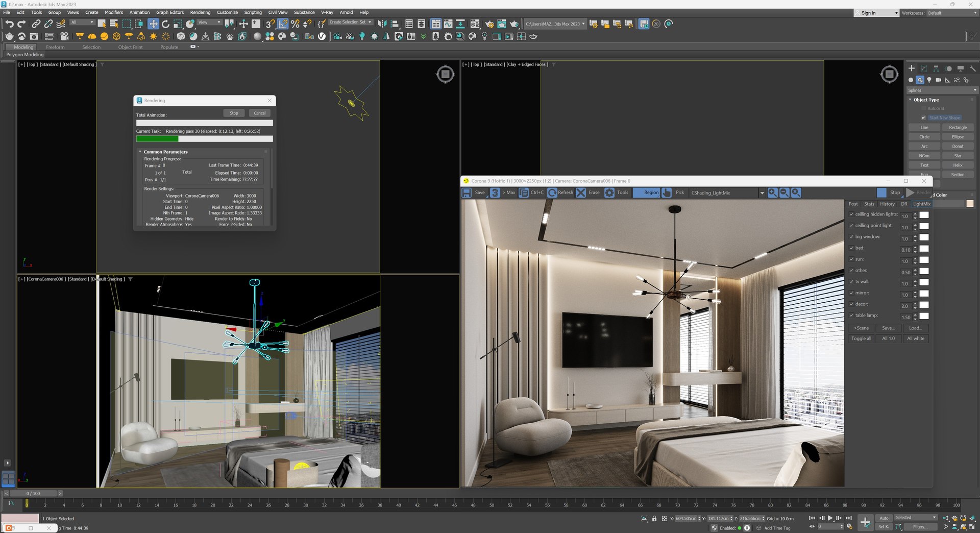Click the V-Ray logo toolbar icon
980x533 pixels.
[322, 36]
